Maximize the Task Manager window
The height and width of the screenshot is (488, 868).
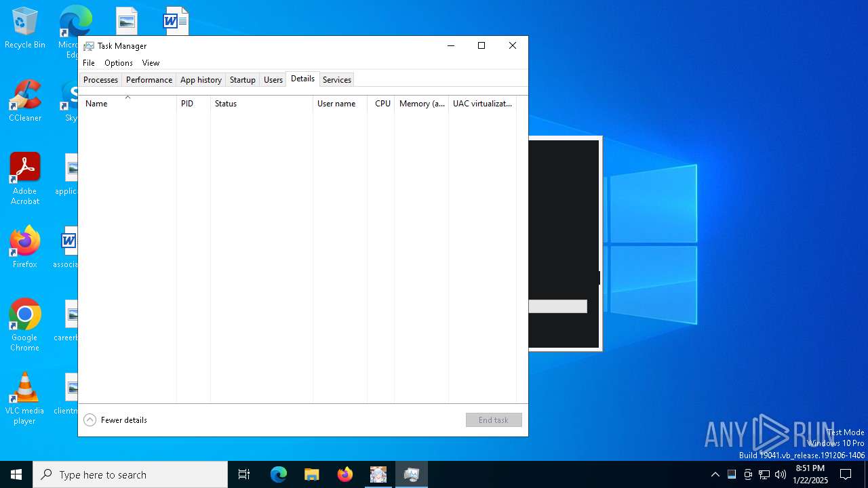[x=481, y=45]
